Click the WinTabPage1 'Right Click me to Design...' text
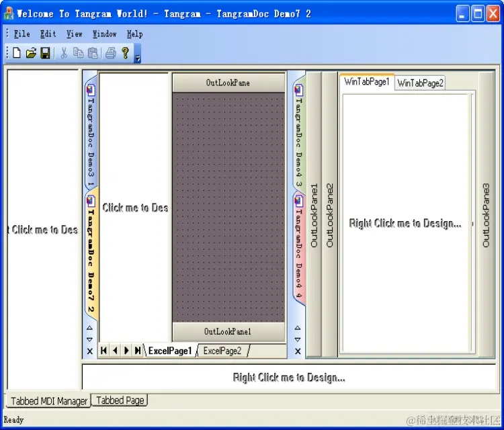 pos(405,223)
